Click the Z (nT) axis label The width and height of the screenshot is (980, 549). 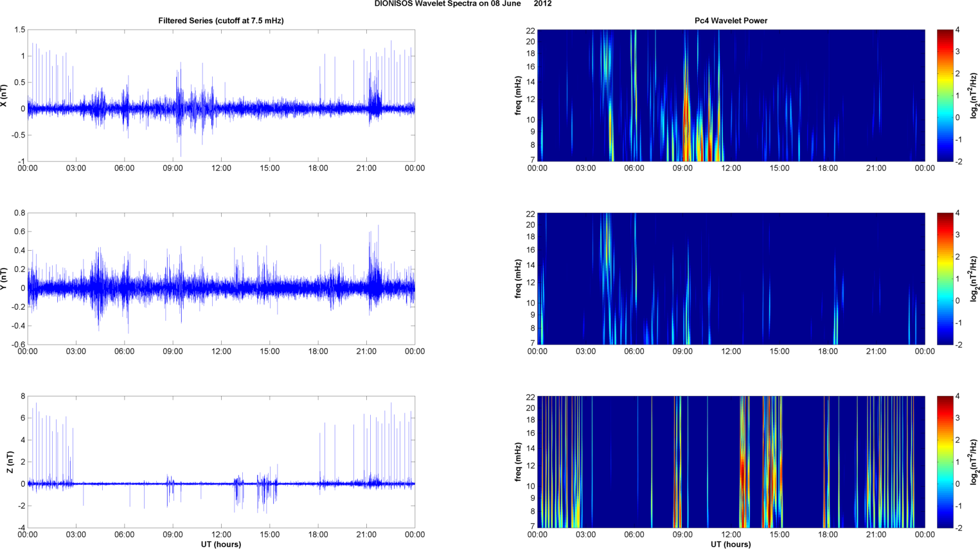[10, 462]
